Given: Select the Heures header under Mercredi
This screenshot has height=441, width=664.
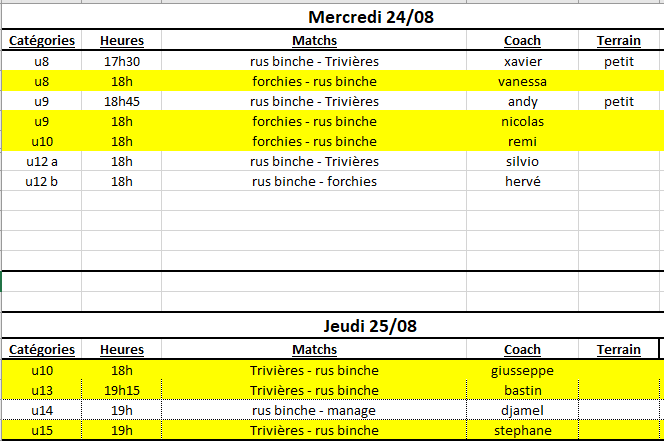Looking at the screenshot, I should tap(122, 40).
